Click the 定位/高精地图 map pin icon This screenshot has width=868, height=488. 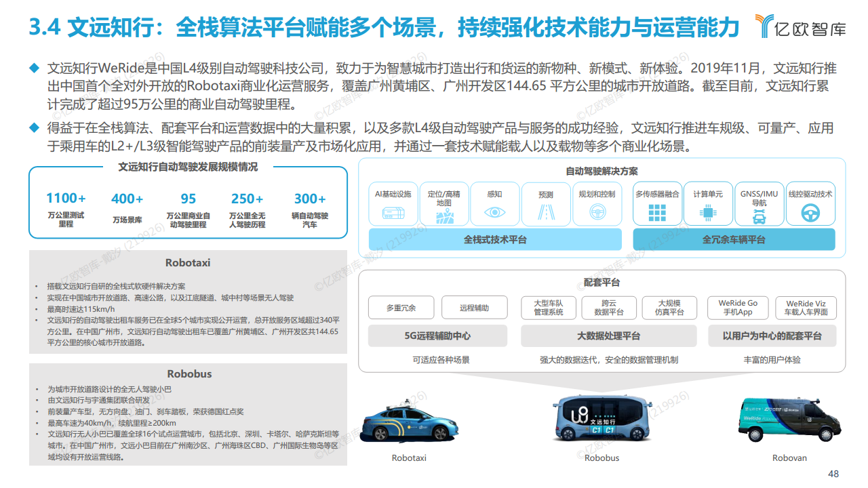(444, 216)
